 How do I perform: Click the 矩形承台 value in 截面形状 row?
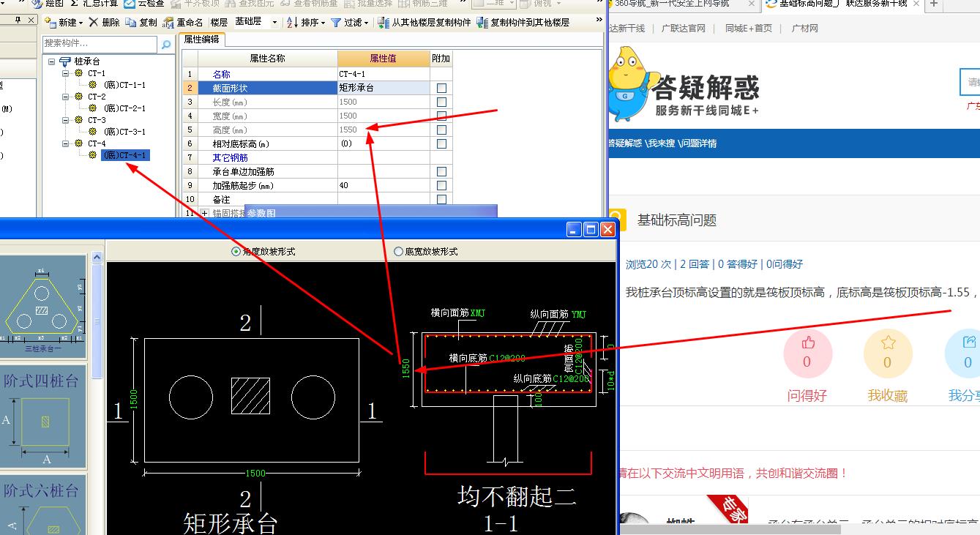point(384,89)
